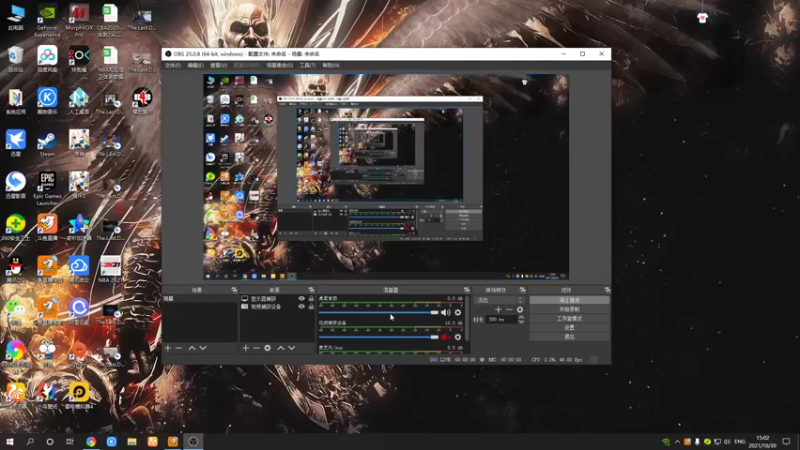Remove selected source with minus icon
800x450 pixels.
256,348
